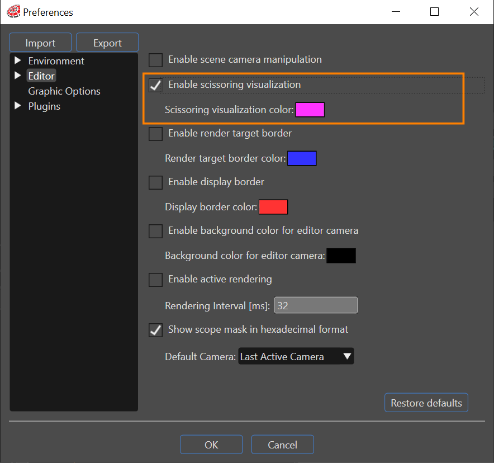Tick Enable display border
Viewport: 494px width, 464px height.
156,182
